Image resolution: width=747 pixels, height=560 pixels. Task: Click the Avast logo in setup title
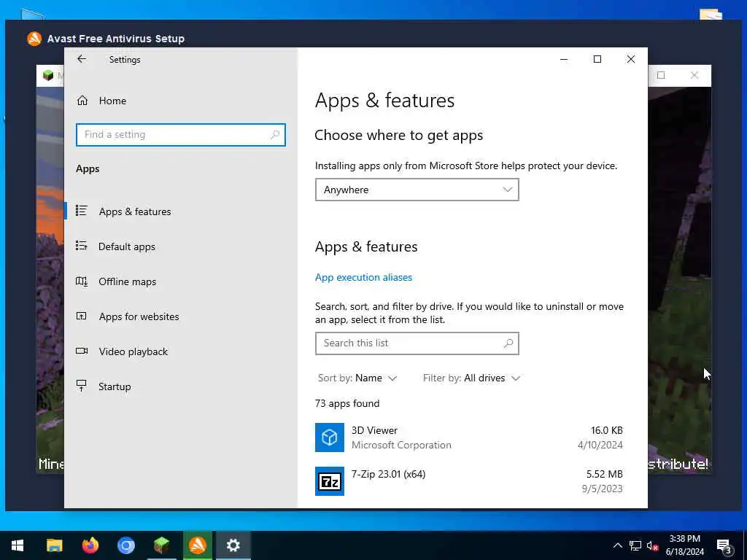[x=34, y=39]
